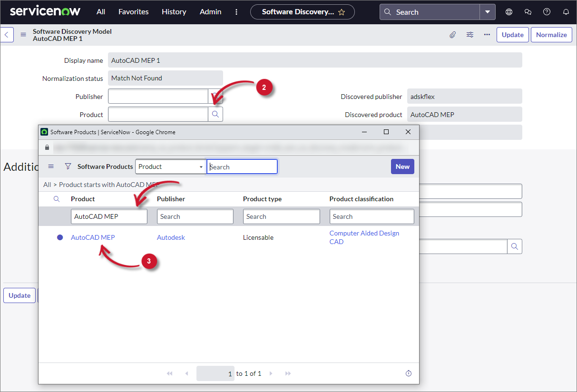Open the globe language selector icon
Screen dimensions: 577x392
(509, 12)
